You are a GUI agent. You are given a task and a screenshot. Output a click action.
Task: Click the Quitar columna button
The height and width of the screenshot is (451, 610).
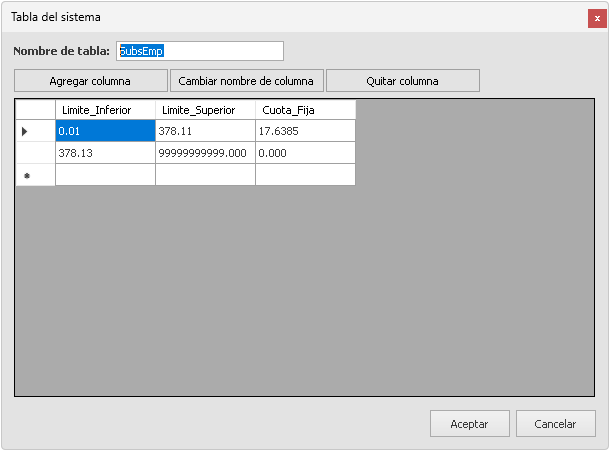[x=403, y=81]
